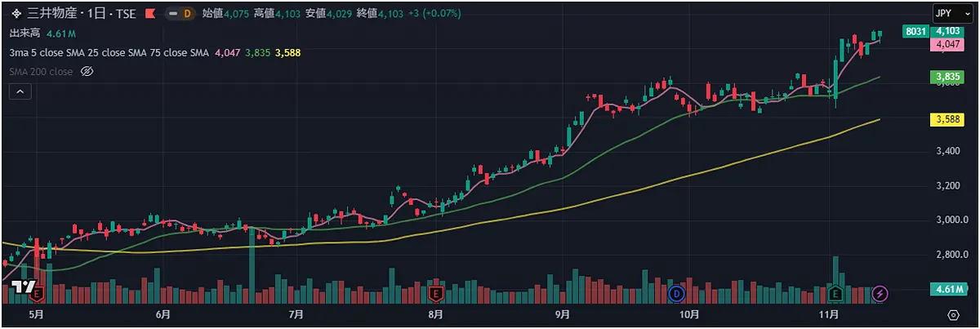Click the 三井物産 symbol title
Viewport: 980px width, 329px height.
coord(50,14)
